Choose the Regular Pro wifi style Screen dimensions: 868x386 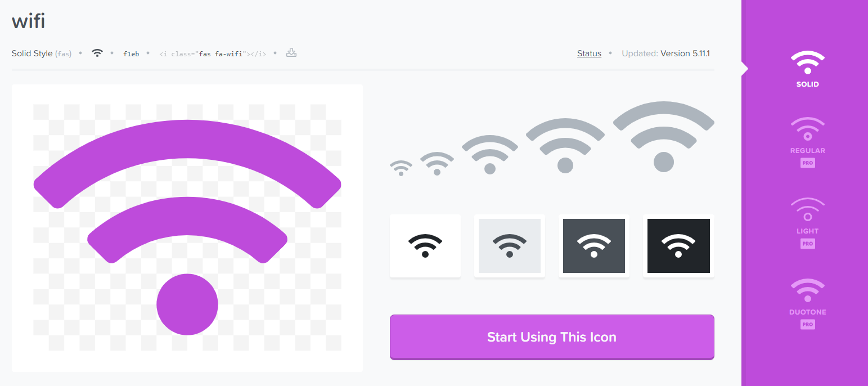click(807, 142)
